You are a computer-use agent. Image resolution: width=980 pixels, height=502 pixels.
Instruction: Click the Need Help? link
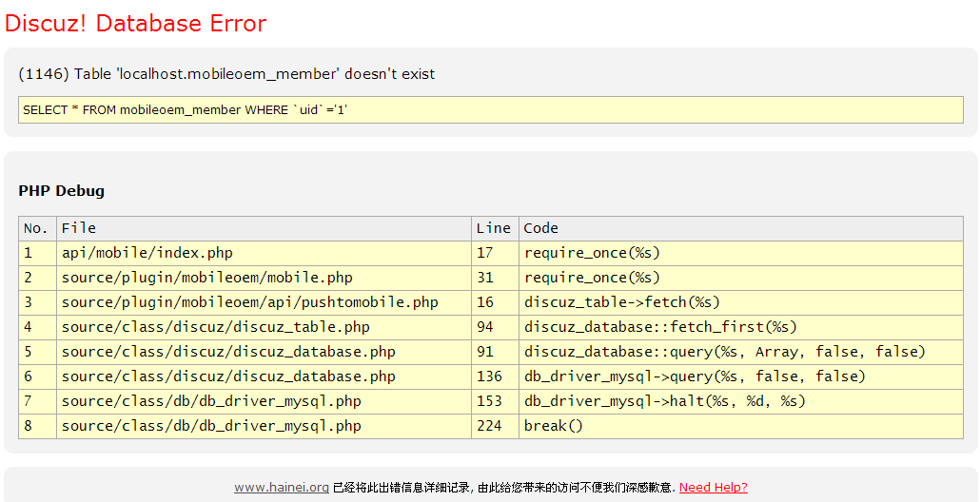[x=714, y=488]
